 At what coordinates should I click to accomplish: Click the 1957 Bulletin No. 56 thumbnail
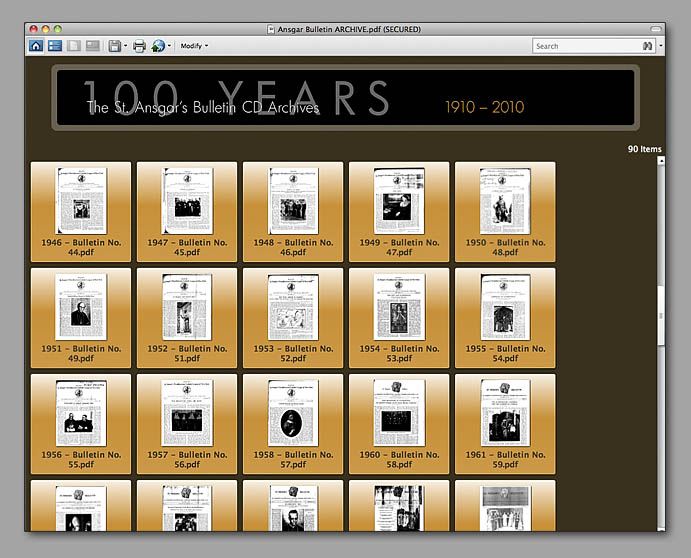187,413
